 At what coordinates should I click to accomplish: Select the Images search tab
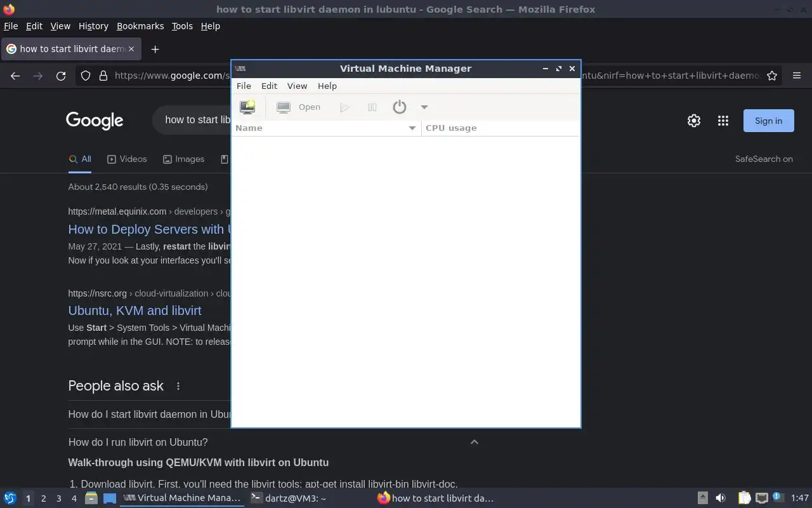[183, 159]
